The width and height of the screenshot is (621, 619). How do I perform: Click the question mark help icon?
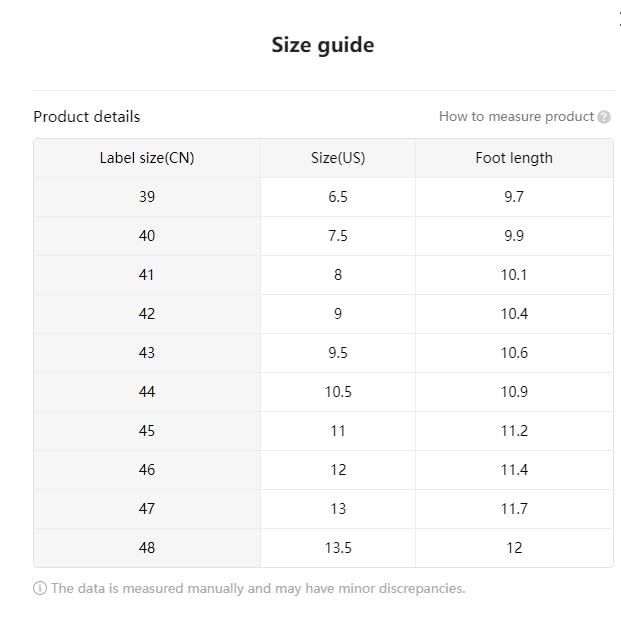coord(604,117)
